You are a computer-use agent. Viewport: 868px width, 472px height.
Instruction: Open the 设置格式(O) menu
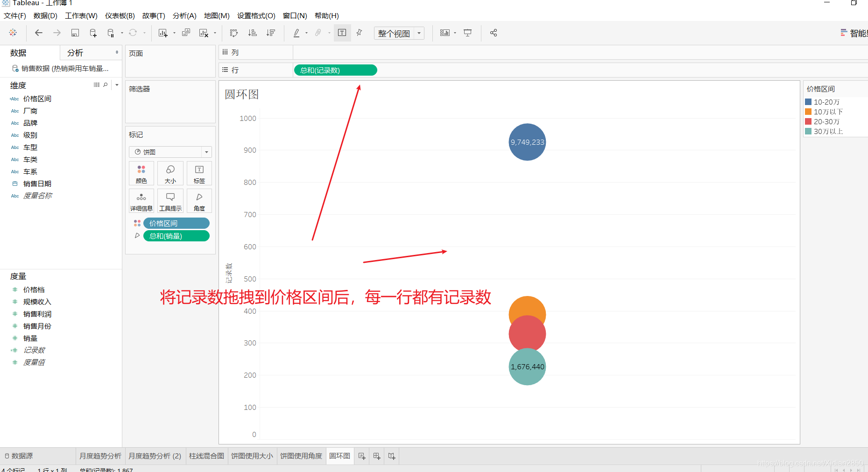click(x=256, y=15)
